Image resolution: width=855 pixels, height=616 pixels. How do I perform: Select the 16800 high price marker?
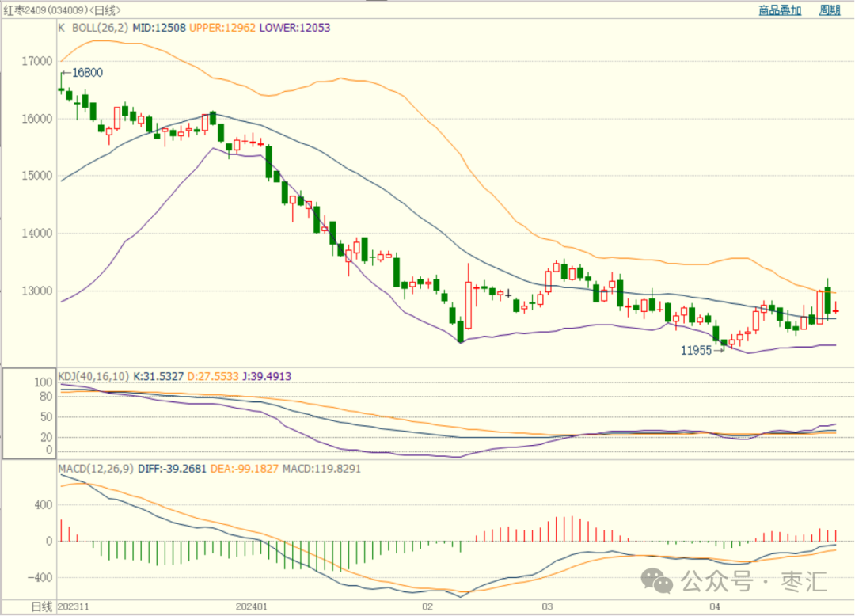pos(87,73)
